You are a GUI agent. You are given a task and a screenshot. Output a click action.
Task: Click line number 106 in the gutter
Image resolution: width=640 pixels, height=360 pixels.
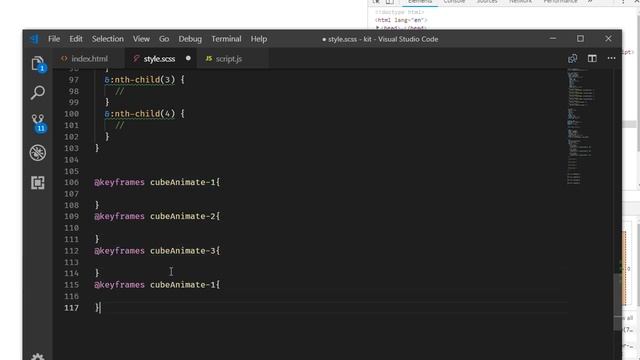click(x=71, y=182)
